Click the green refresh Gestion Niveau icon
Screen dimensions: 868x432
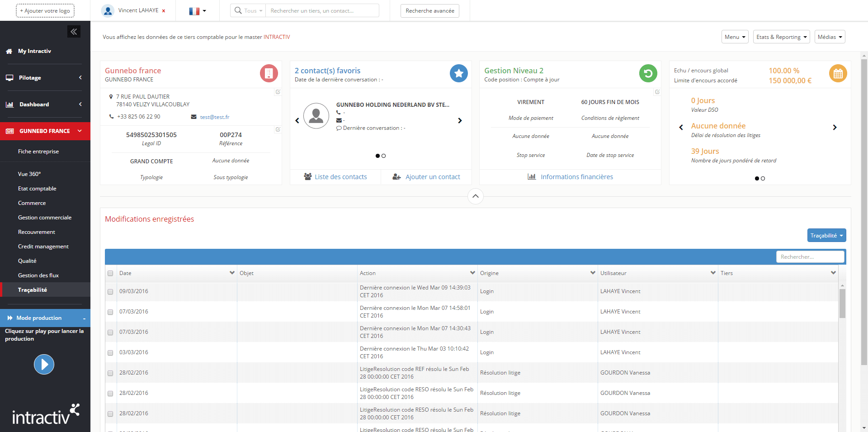648,73
